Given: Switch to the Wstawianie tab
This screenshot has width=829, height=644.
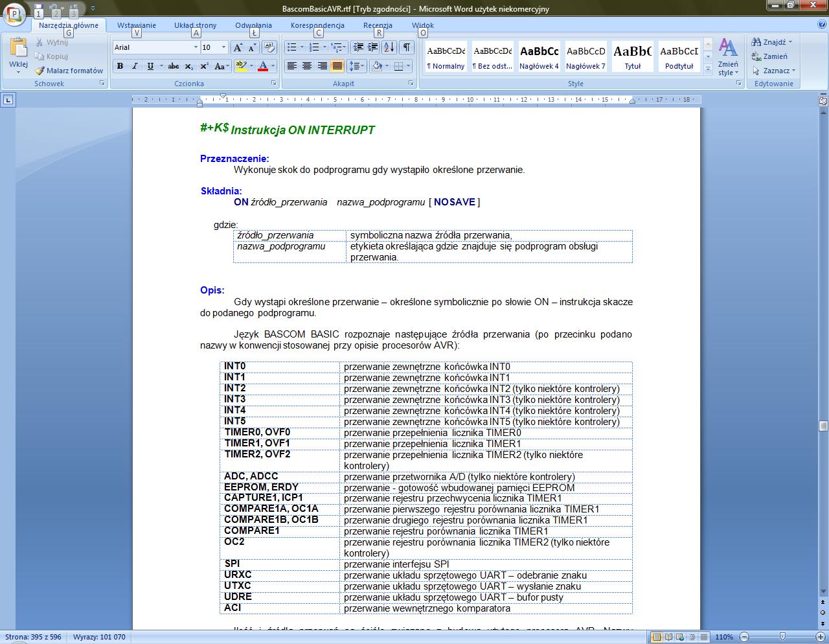Looking at the screenshot, I should tap(137, 25).
